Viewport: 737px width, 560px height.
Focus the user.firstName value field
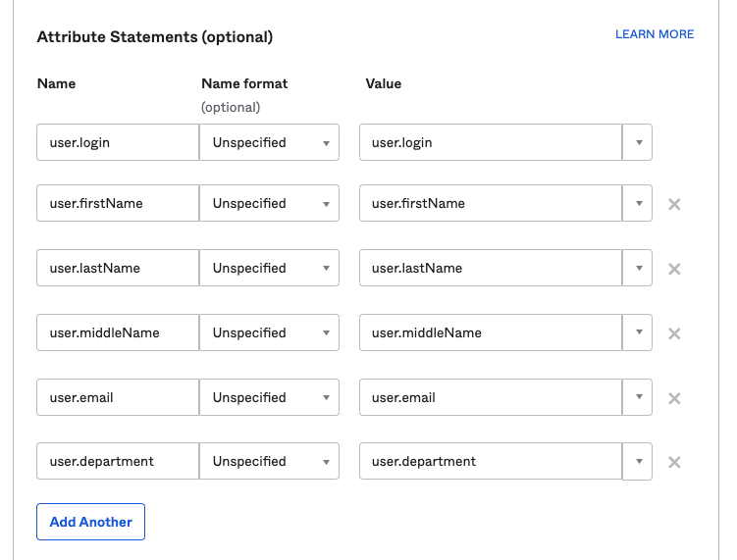(x=491, y=203)
